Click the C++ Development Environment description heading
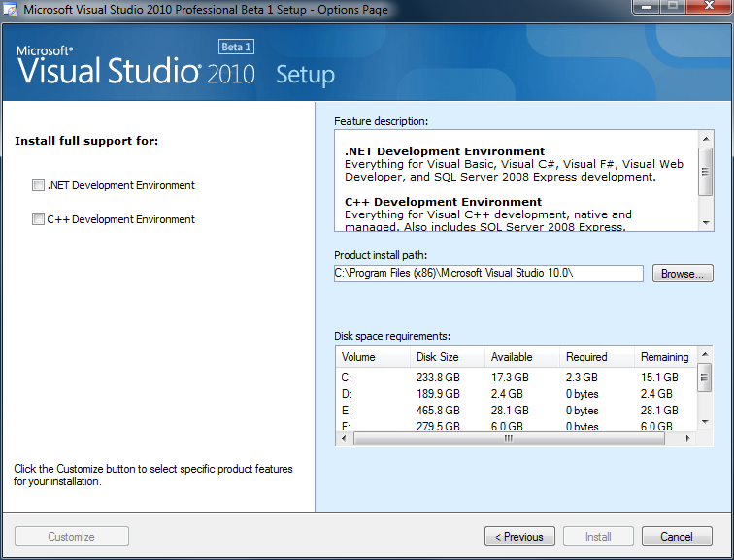 tap(444, 202)
